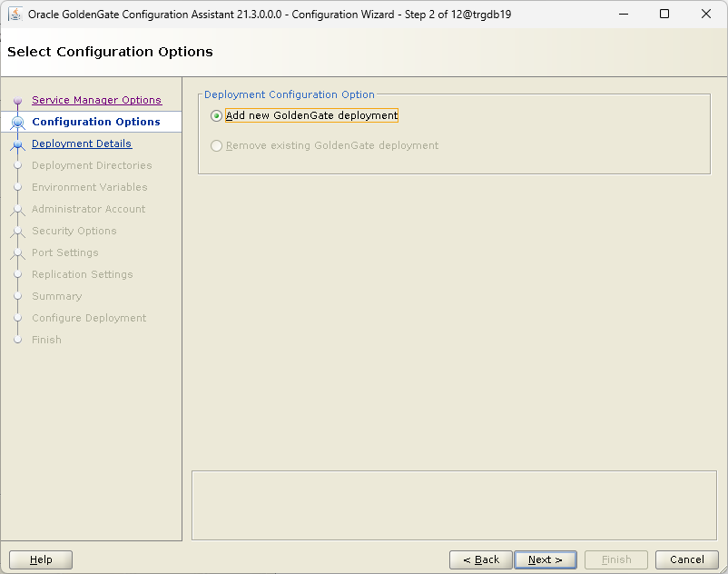Click the empty message area at bottom
This screenshot has width=728, height=574.
(x=454, y=505)
